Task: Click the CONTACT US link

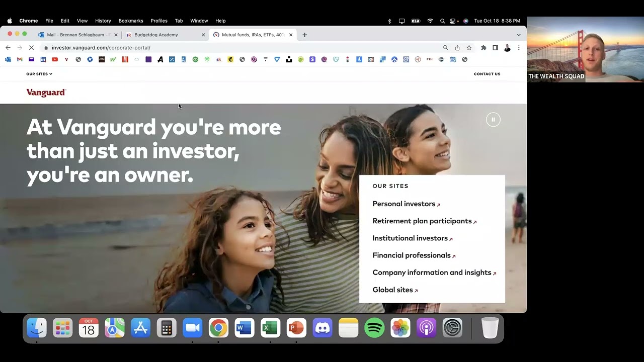Action: tap(487, 74)
